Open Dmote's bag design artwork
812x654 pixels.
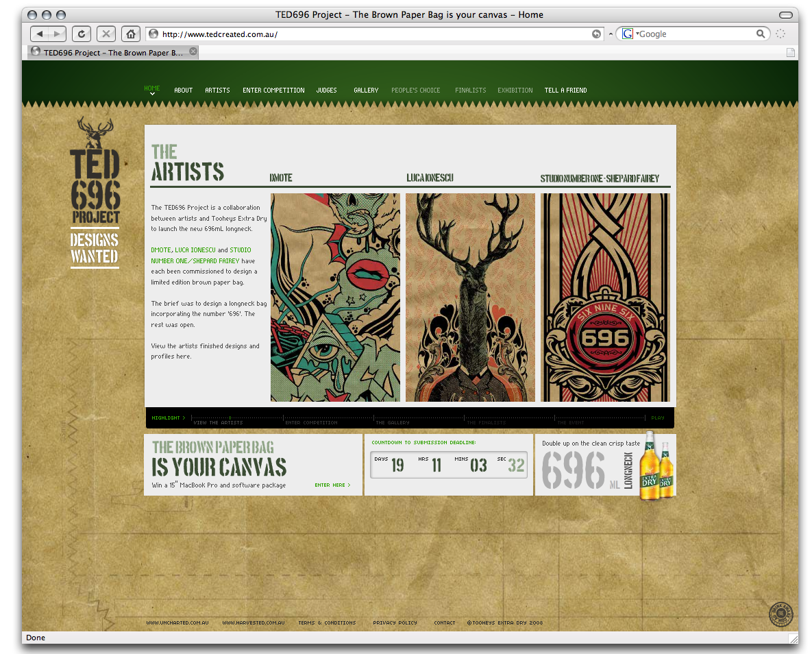pyautogui.click(x=335, y=298)
